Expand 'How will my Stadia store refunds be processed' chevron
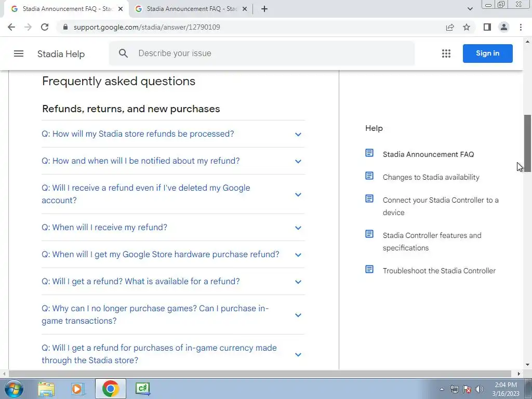The image size is (532, 399). (x=298, y=135)
